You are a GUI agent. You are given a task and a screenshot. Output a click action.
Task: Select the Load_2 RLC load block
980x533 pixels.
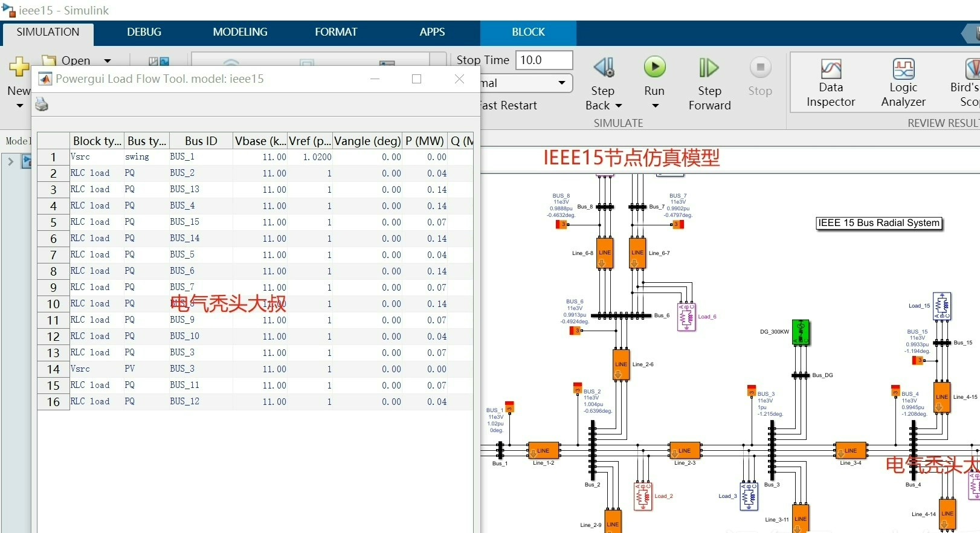coord(643,497)
